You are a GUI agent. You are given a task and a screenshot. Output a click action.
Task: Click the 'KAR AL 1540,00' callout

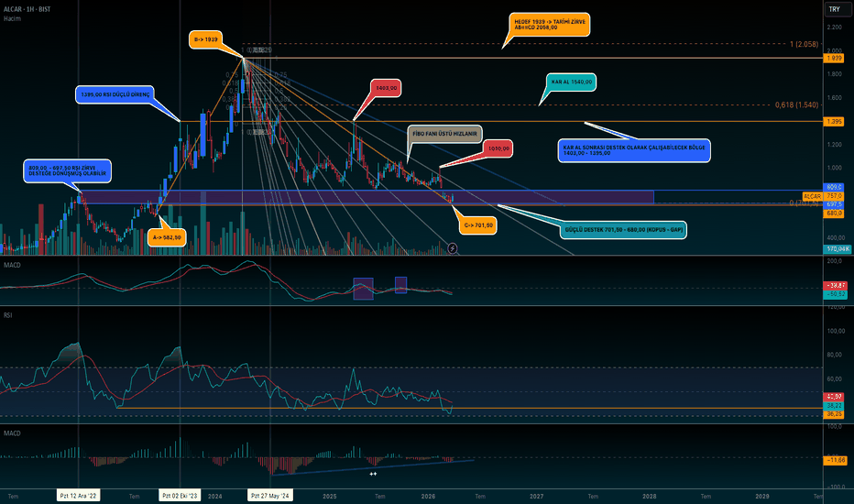click(x=572, y=82)
